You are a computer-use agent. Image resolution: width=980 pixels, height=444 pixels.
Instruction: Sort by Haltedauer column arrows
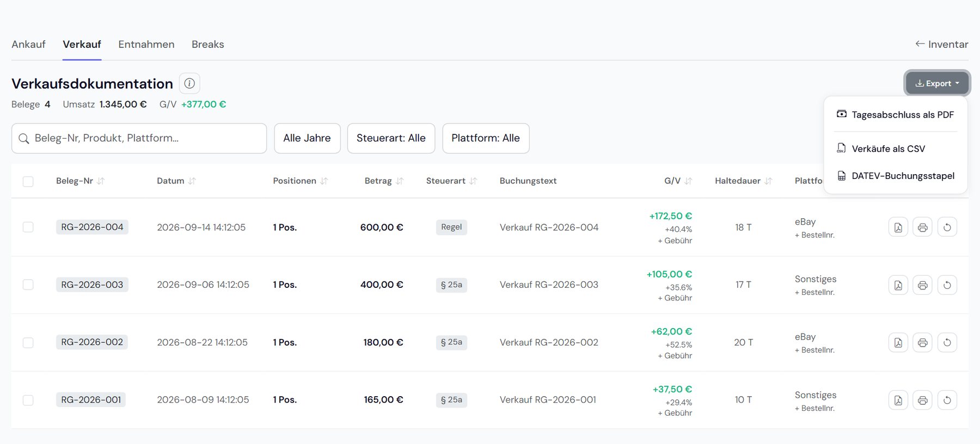[x=768, y=181]
